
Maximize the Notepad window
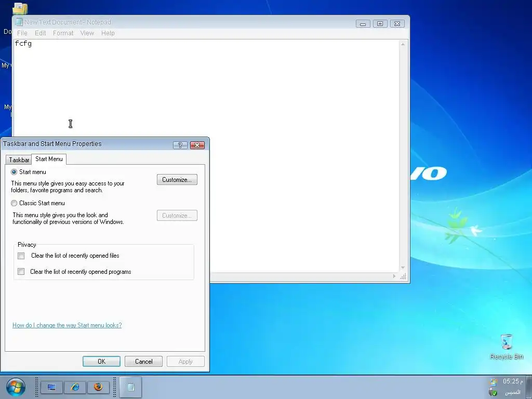(x=380, y=23)
